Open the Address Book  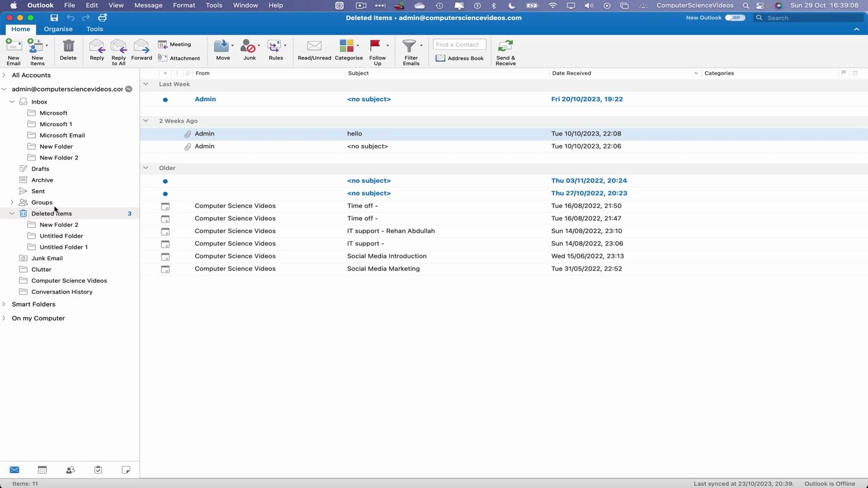(460, 58)
